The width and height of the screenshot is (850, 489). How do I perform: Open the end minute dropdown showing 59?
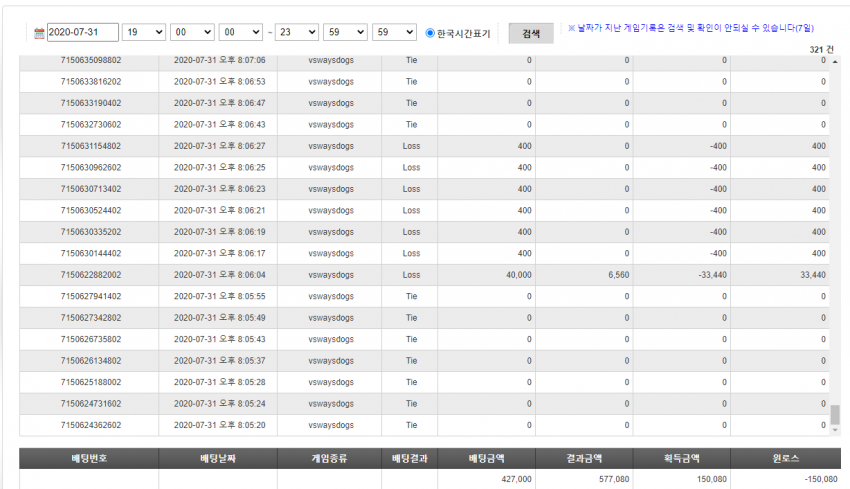click(x=345, y=33)
